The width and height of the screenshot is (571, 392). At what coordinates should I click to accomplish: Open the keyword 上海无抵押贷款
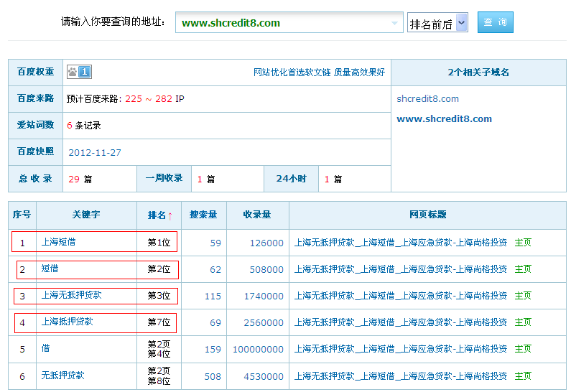[x=71, y=295]
